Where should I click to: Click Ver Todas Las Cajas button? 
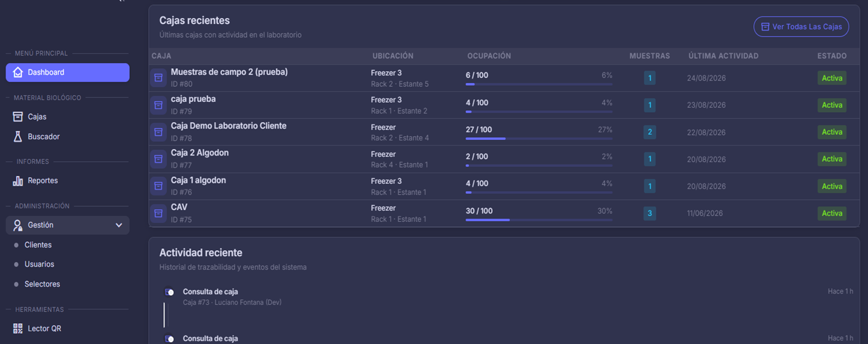(x=801, y=26)
